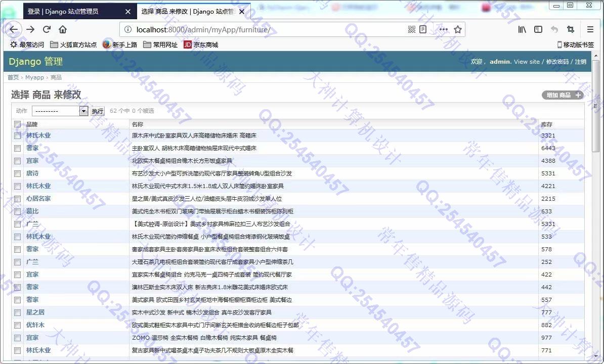Open the 心居名家 product link
Image resolution: width=604 pixels, height=364 pixels.
coord(38,199)
